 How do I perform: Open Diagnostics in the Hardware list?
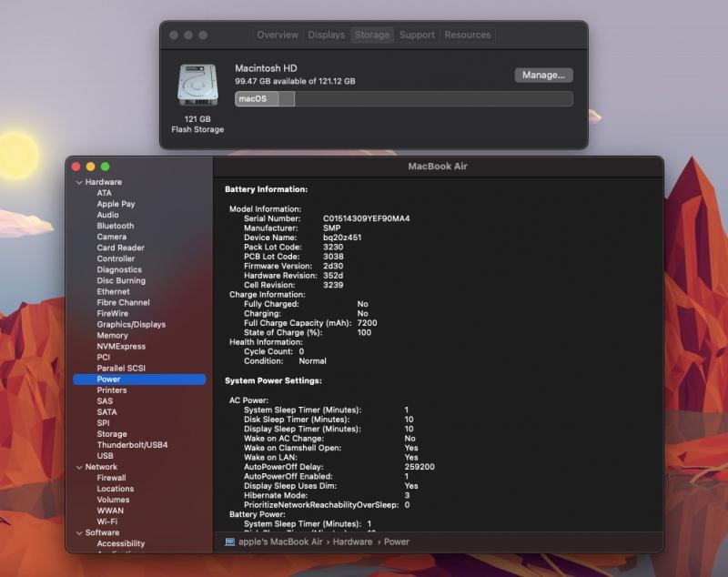[x=119, y=269]
